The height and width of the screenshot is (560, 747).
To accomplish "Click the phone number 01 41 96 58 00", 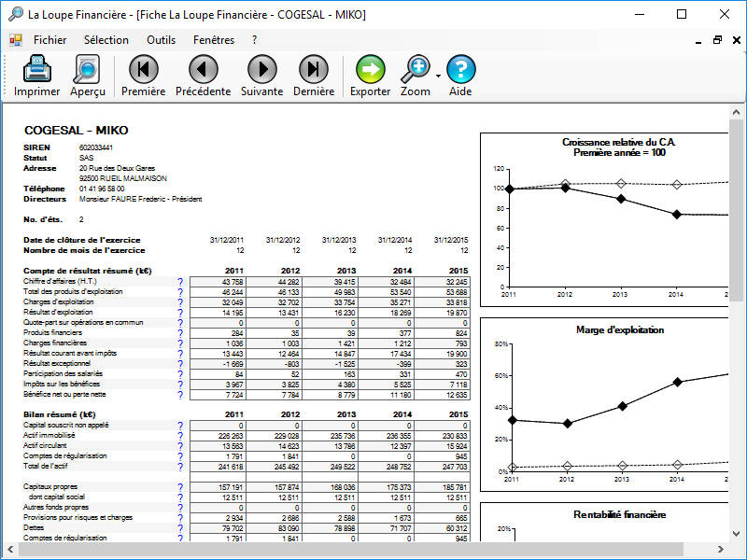I will [102, 189].
